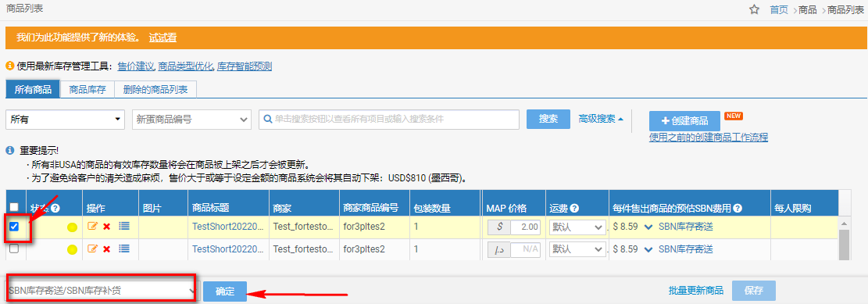
Task: Go to 首页 in the breadcrumb
Action: click(x=779, y=9)
